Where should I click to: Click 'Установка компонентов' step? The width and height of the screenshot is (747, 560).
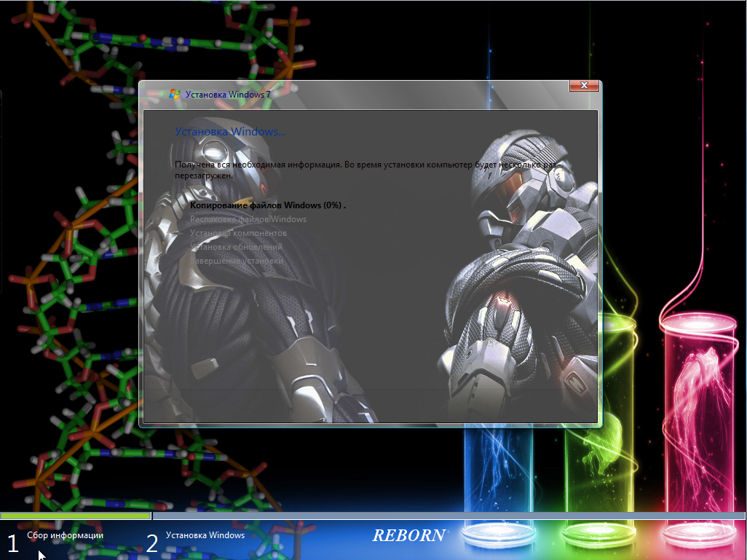238,233
